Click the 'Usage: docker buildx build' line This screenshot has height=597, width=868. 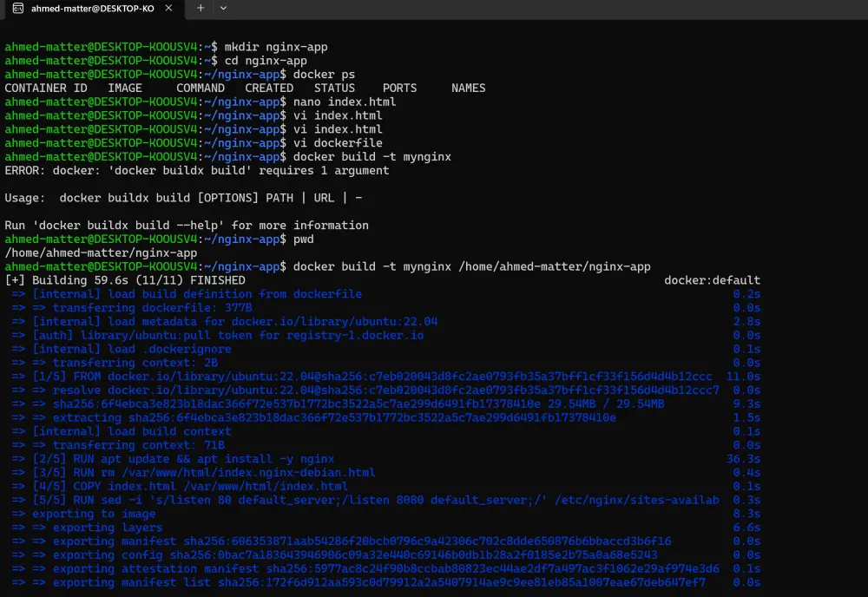pos(183,198)
